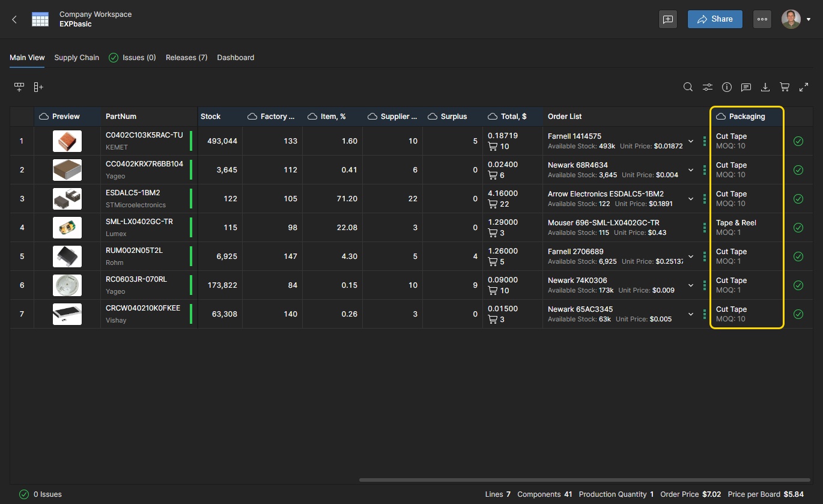This screenshot has width=823, height=504.
Task: Toggle the green check status for row 1
Action: [798, 141]
